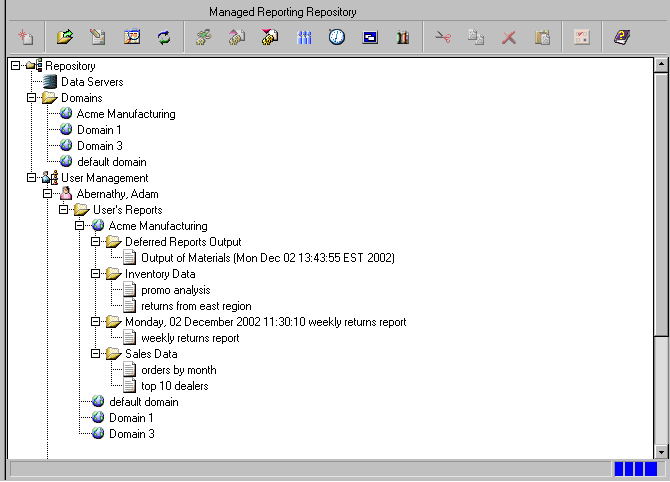Select default domain under Domains
The image size is (670, 482).
112,162
